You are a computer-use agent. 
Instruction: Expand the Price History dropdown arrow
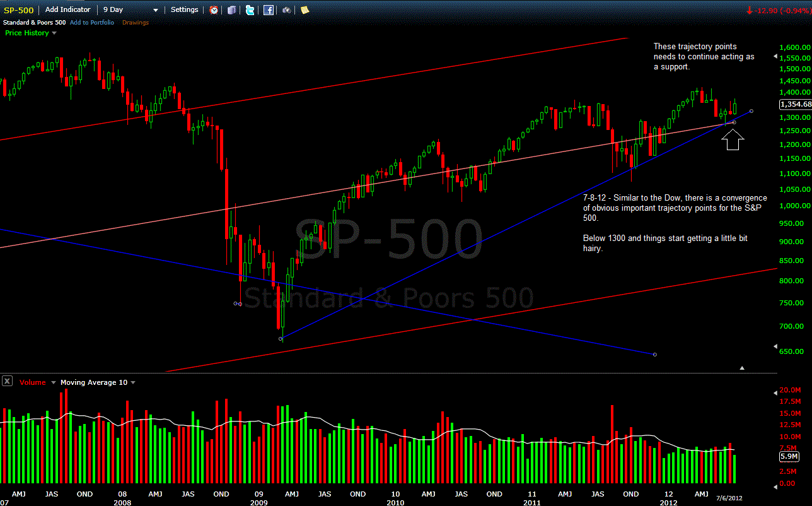55,33
